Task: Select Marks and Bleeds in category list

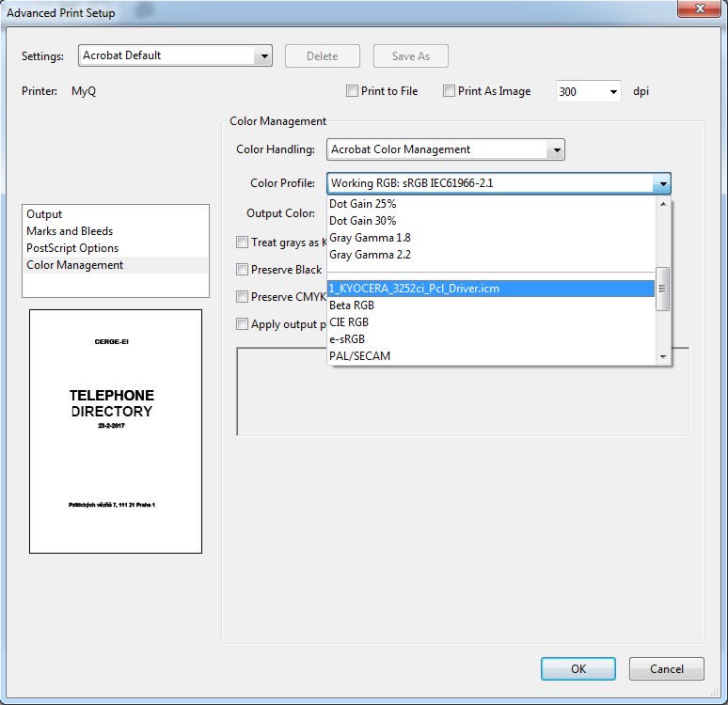Action: pos(70,231)
